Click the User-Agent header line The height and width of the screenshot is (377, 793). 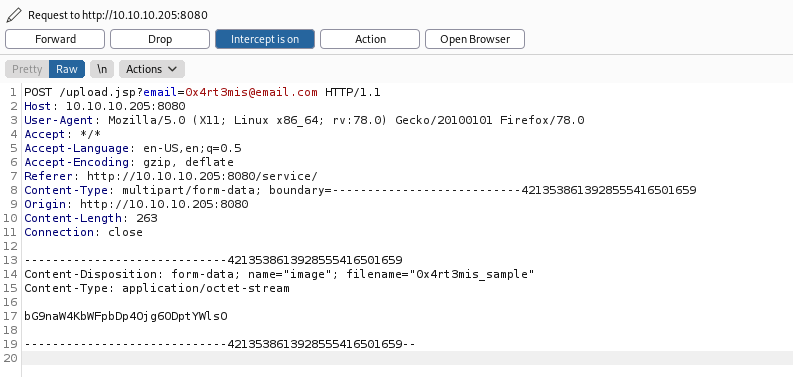304,120
